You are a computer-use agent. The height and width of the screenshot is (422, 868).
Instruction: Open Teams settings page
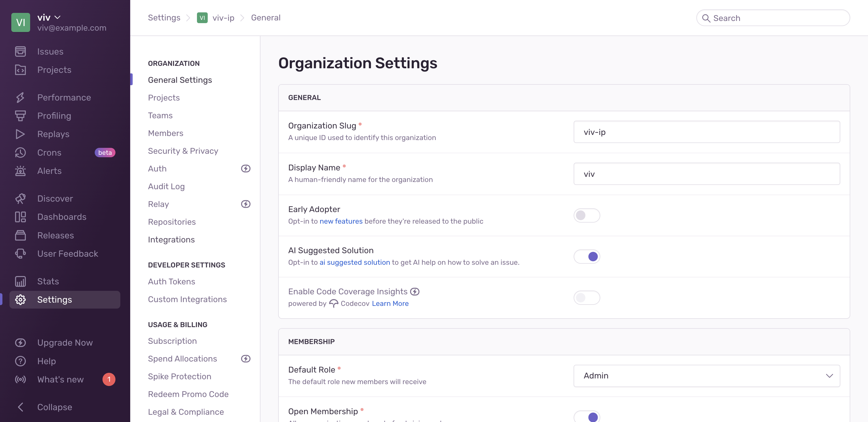click(160, 115)
